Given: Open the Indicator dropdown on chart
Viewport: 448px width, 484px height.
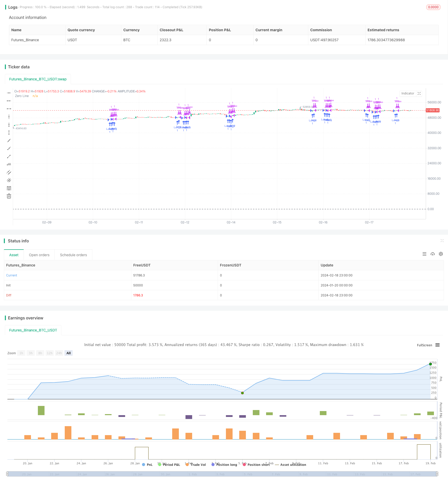Looking at the screenshot, I should pos(408,93).
